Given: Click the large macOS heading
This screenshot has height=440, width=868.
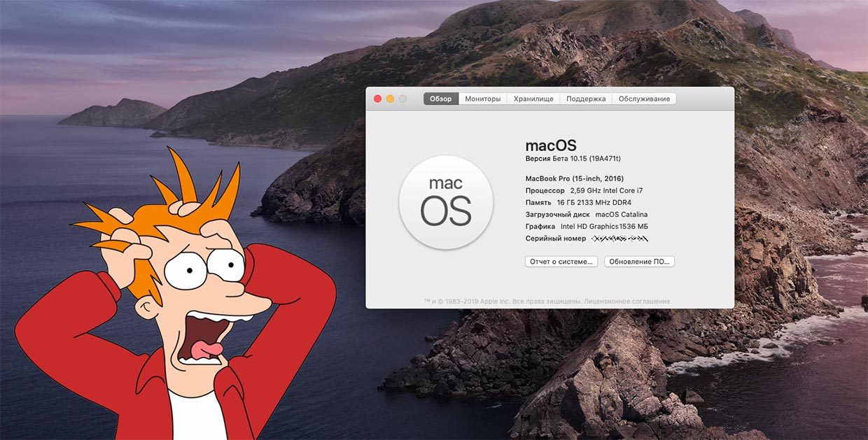Looking at the screenshot, I should [x=551, y=146].
